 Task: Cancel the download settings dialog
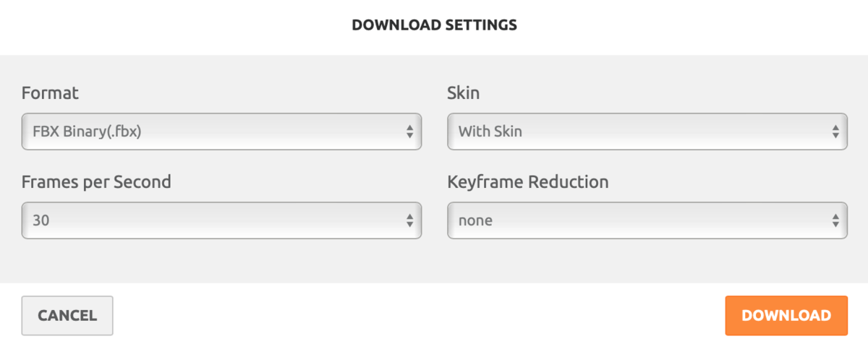67,315
